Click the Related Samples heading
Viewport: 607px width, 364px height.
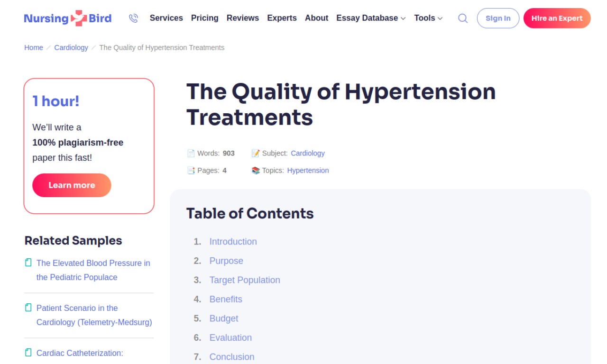(x=73, y=241)
